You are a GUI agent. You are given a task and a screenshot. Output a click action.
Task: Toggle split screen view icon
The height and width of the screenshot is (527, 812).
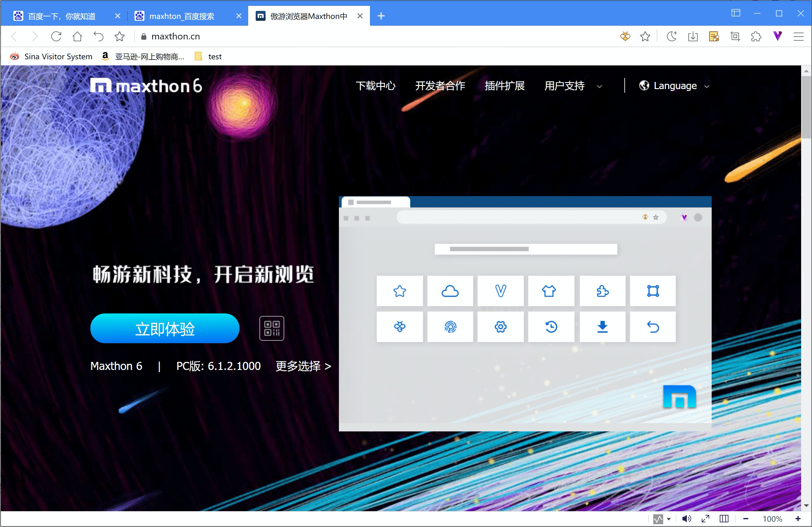pos(724,519)
